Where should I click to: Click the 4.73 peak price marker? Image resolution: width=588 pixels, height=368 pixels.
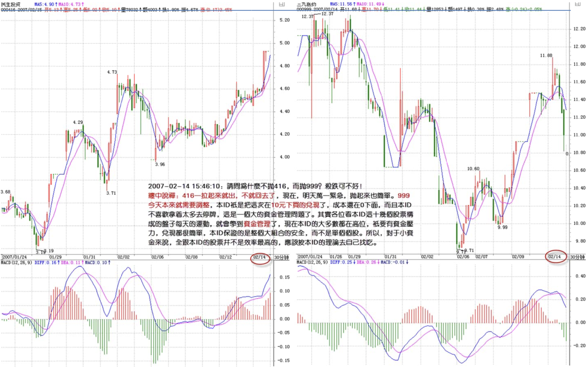click(x=112, y=72)
